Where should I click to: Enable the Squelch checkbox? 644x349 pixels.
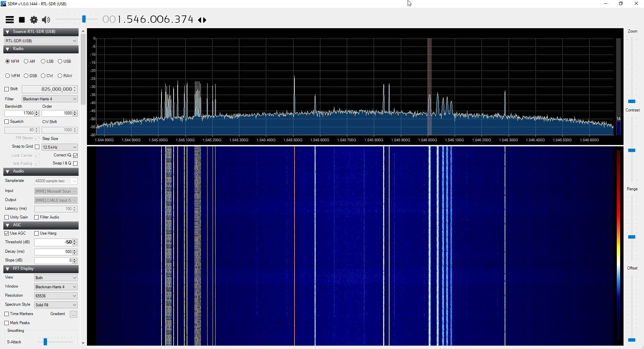click(x=7, y=121)
